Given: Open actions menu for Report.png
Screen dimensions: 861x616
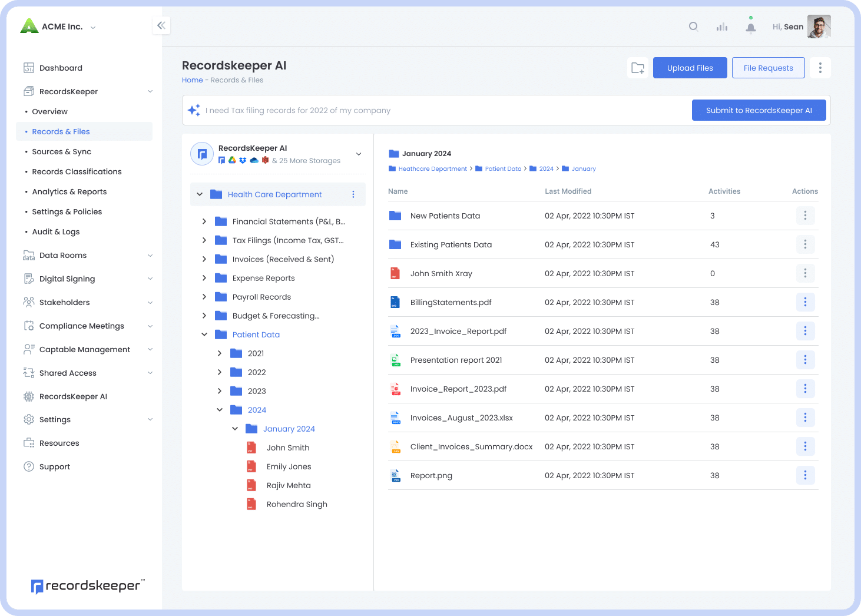Looking at the screenshot, I should click(805, 475).
